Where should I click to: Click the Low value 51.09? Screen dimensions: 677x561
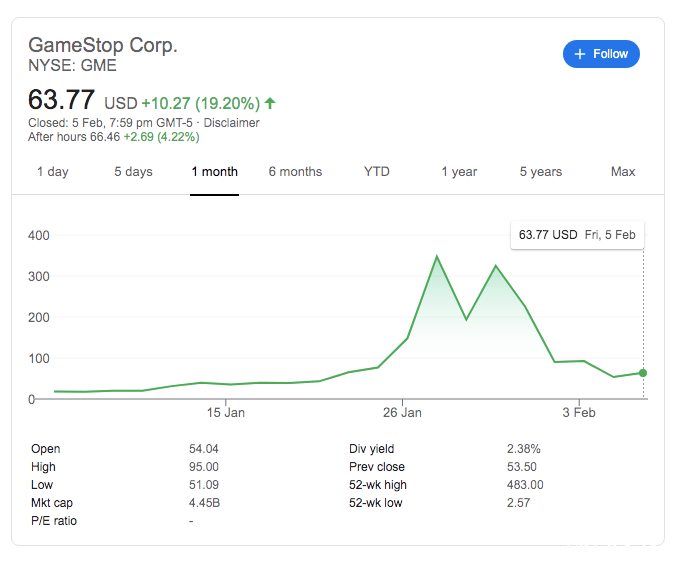[x=203, y=485]
